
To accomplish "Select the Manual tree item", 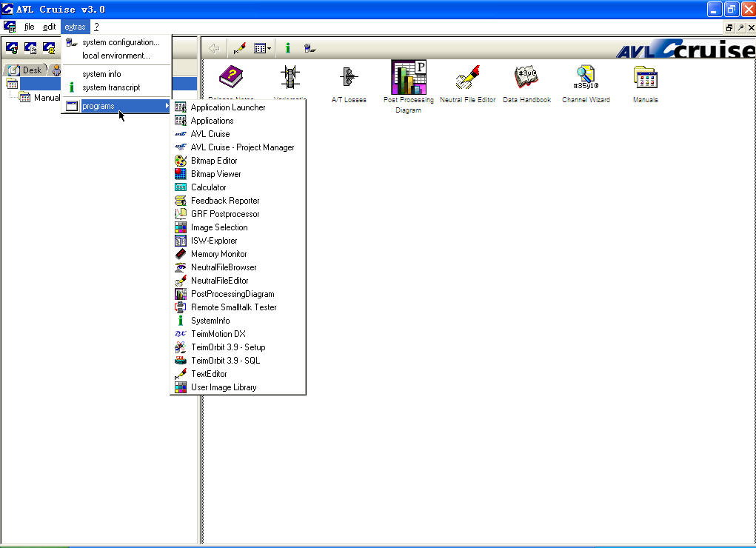I will pyautogui.click(x=47, y=98).
